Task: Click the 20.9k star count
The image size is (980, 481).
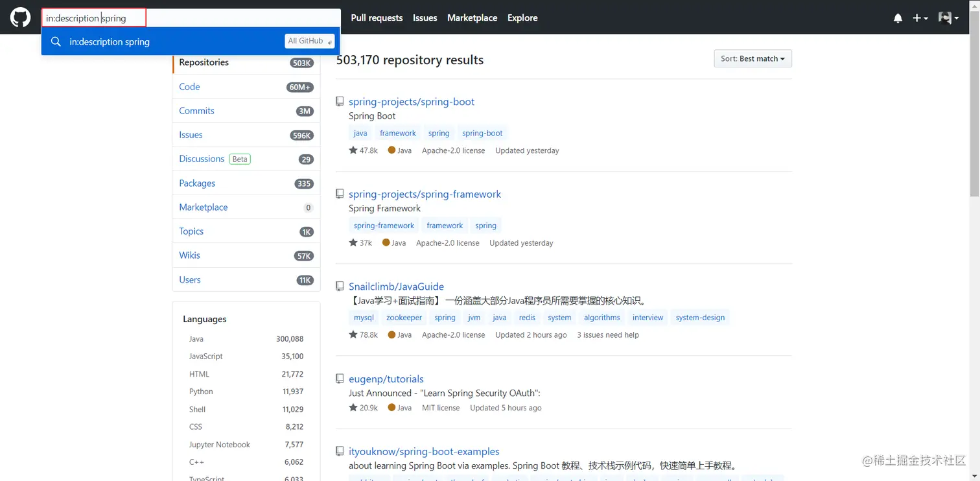Action: [363, 408]
